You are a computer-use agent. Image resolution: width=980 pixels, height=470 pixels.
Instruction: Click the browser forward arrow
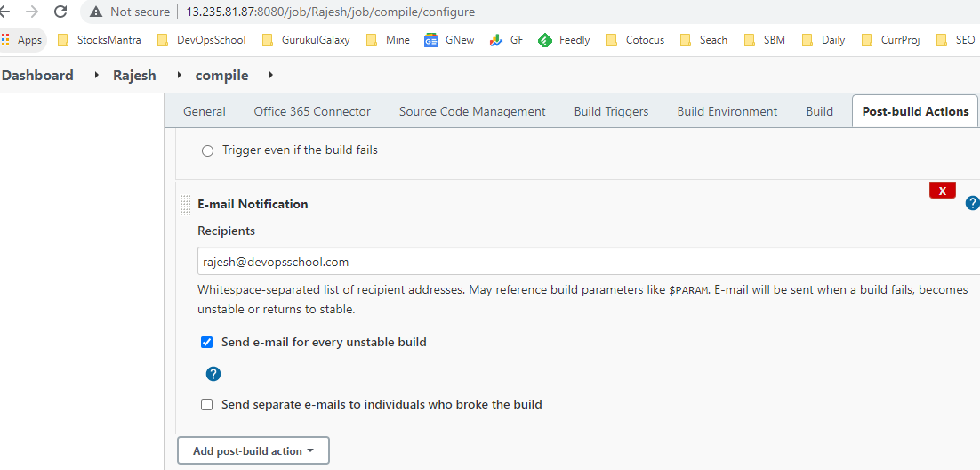tap(32, 12)
